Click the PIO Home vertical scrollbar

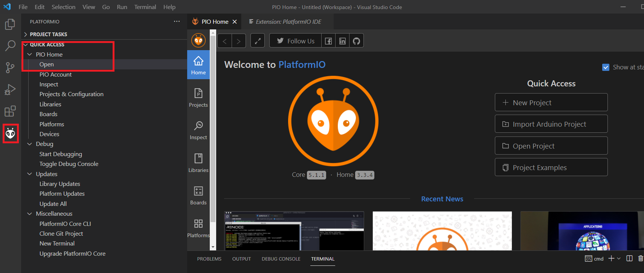[x=213, y=128]
